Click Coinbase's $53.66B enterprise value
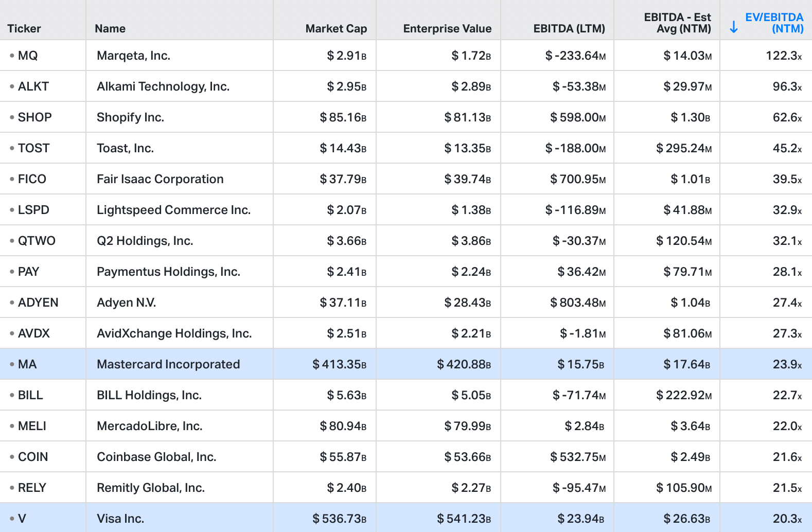Screen dimensions: 812x532 coord(468,457)
